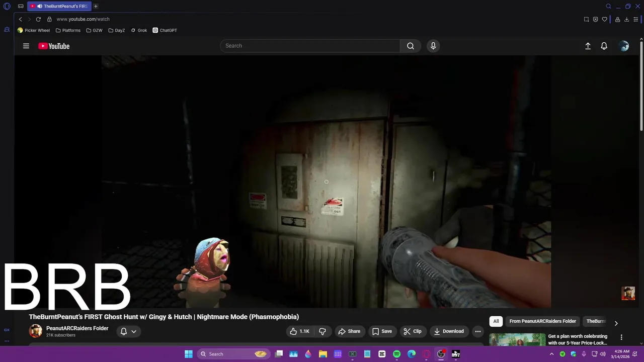Select the All filter chip
Viewport: 644px width, 362px height.
(x=496, y=321)
